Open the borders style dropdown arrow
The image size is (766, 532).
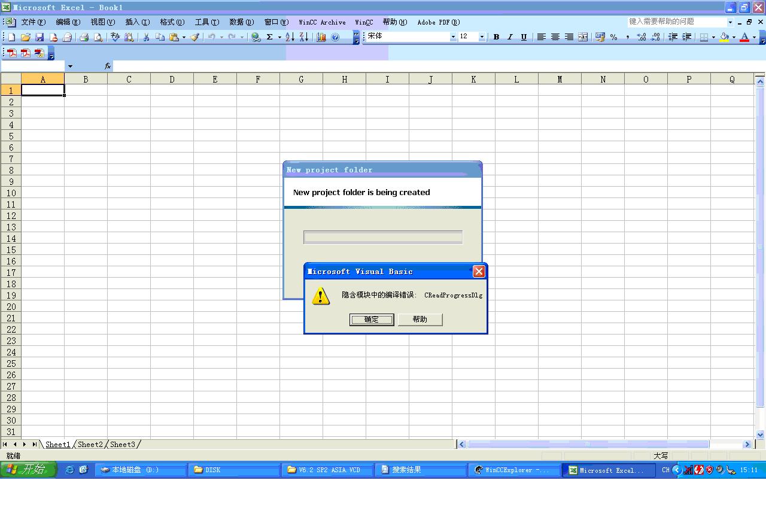coord(713,37)
